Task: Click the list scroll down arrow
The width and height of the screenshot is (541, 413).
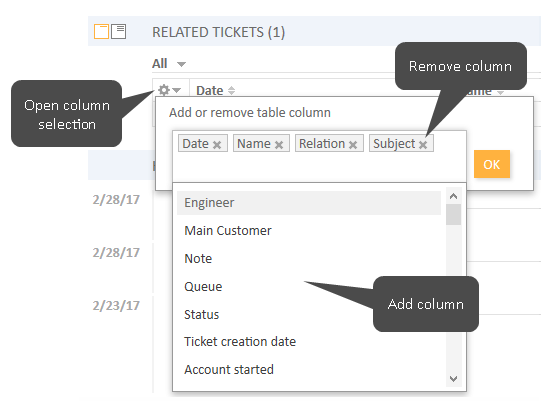Action: [453, 379]
